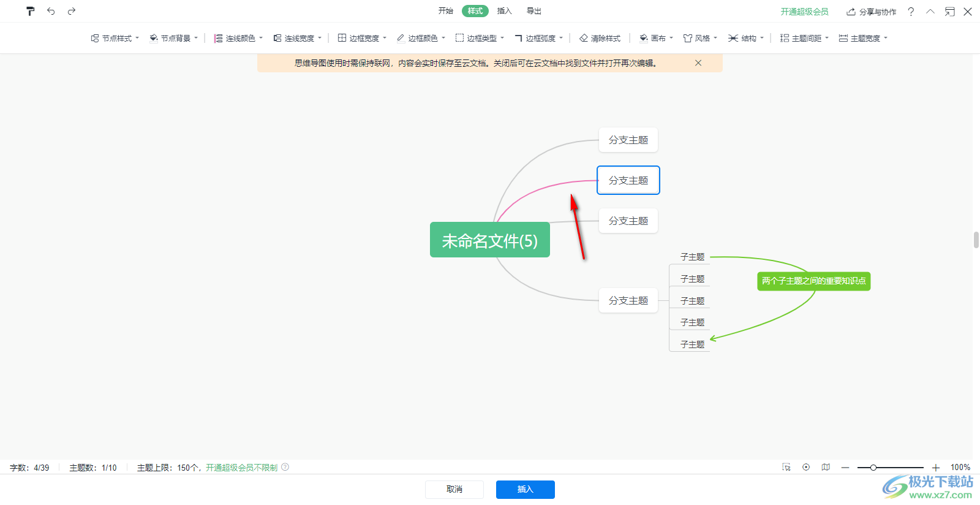
Task: Click the share and collaborate icon
Action: [851, 12]
